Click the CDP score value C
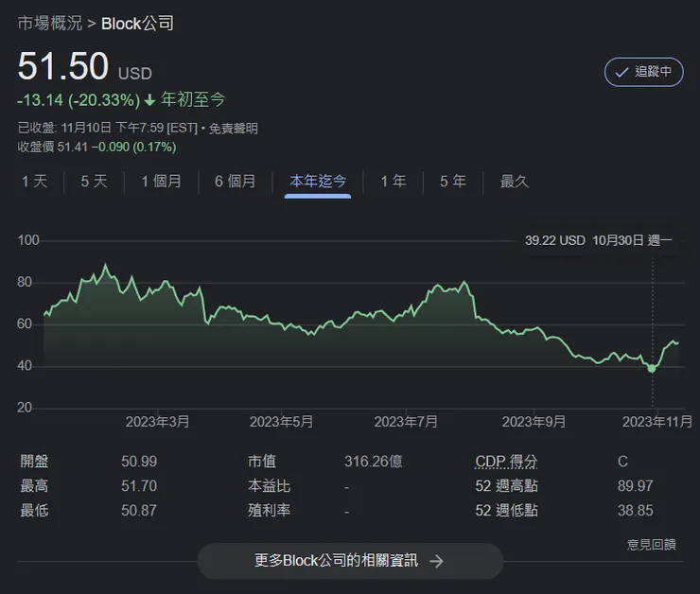 622,461
